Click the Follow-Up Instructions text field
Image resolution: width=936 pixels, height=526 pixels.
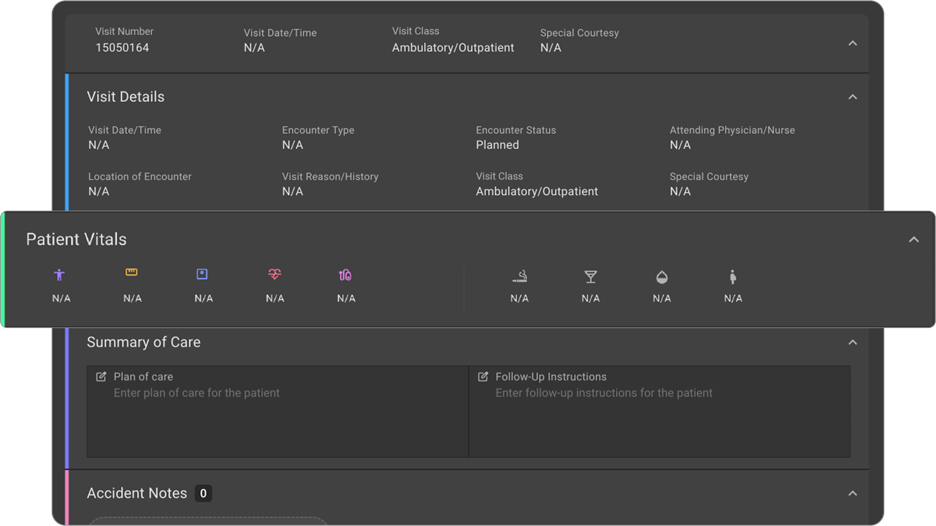coord(660,411)
